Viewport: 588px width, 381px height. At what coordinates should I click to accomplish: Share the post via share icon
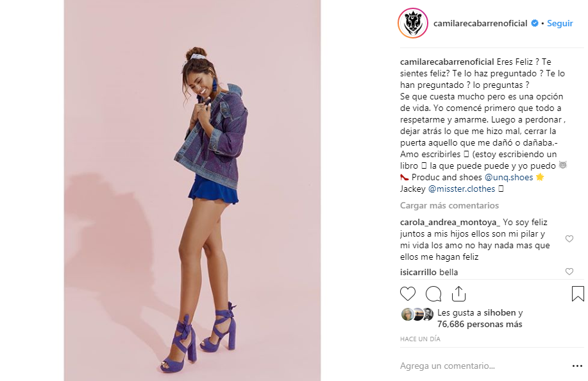click(458, 294)
